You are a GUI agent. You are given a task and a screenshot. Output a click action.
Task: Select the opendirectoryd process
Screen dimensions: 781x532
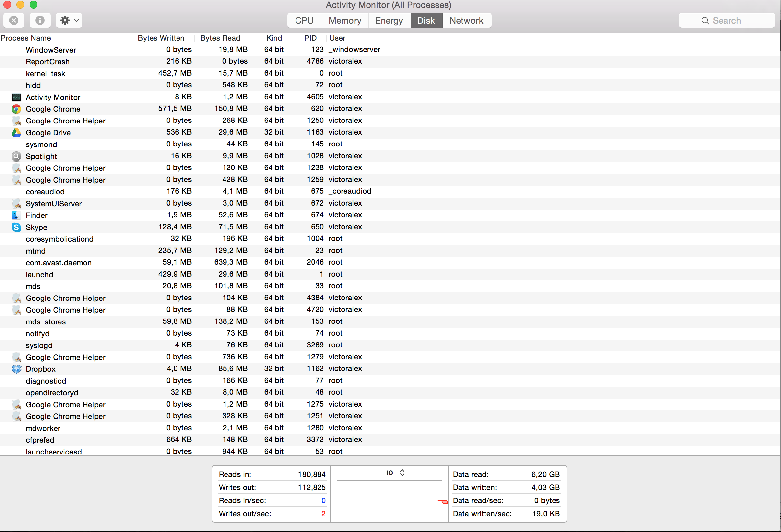click(x=390, y=393)
